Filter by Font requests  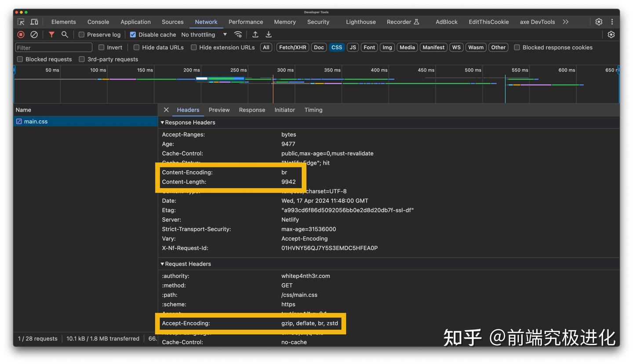click(369, 47)
